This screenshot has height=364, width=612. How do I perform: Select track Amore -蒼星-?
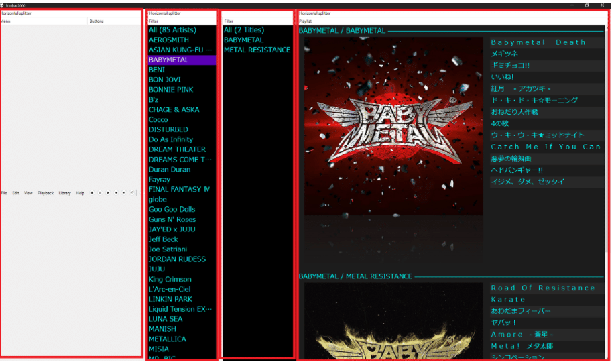547,335
